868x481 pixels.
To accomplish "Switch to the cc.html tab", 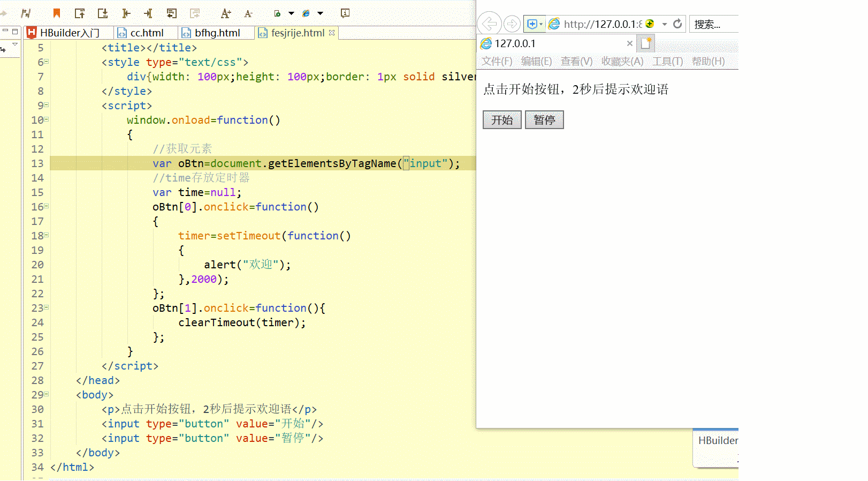I will coord(147,33).
